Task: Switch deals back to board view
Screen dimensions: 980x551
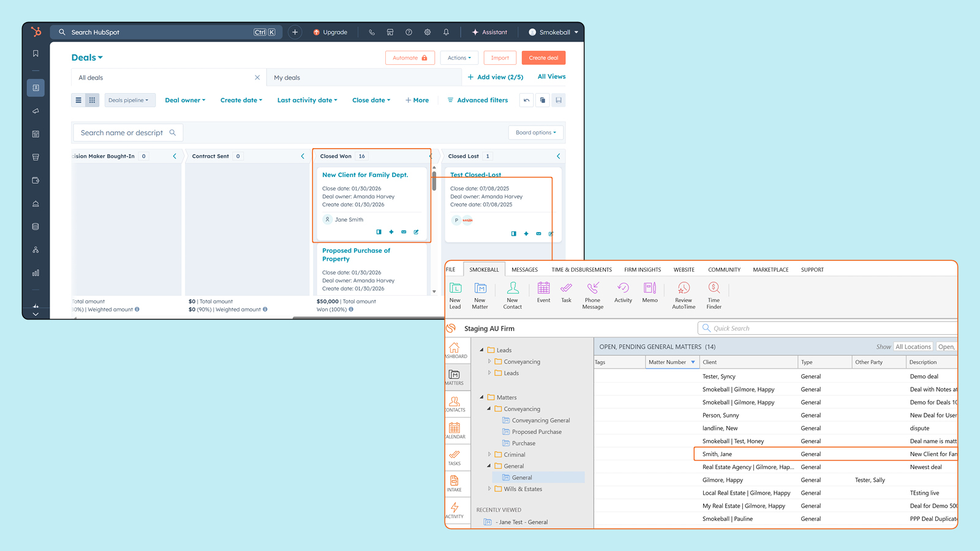Action: [92, 100]
